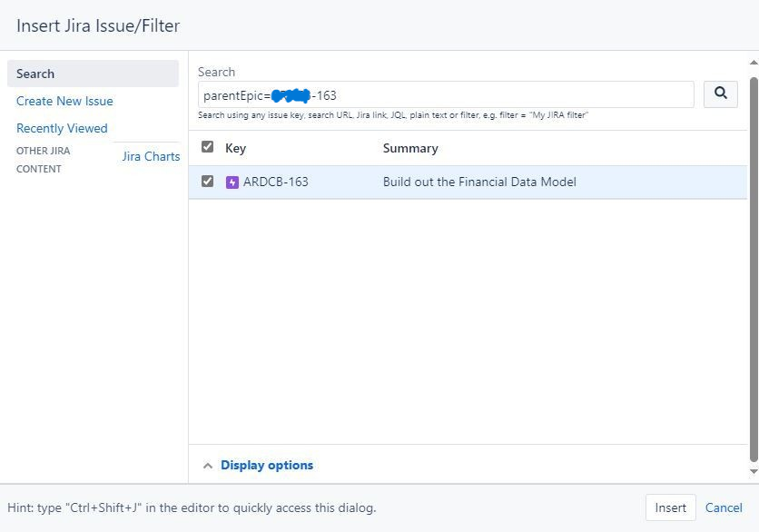The height and width of the screenshot is (532, 759).
Task: Select Recently Viewed in the sidebar
Action: pos(61,128)
